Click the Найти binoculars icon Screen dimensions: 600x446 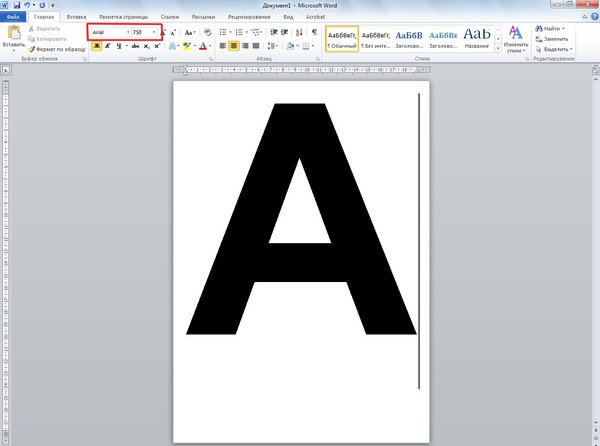[x=539, y=29]
